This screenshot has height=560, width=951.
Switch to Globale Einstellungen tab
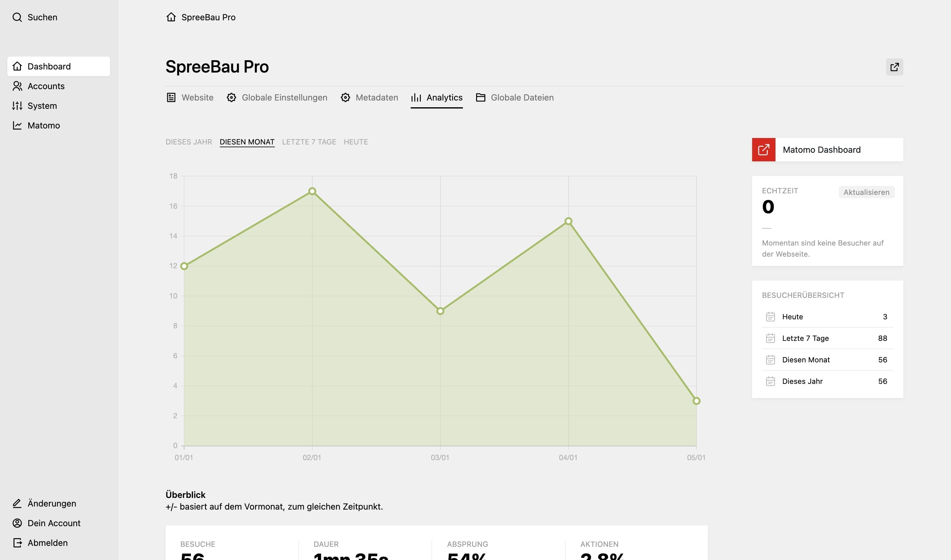277,97
